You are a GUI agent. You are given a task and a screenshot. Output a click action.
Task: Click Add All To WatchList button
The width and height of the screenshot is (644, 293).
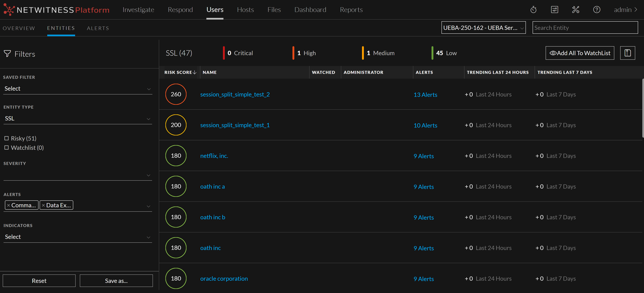point(580,53)
